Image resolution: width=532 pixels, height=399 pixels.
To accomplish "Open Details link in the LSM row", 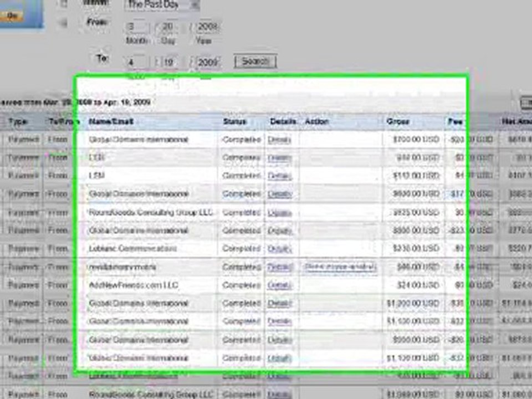I will (x=279, y=176).
